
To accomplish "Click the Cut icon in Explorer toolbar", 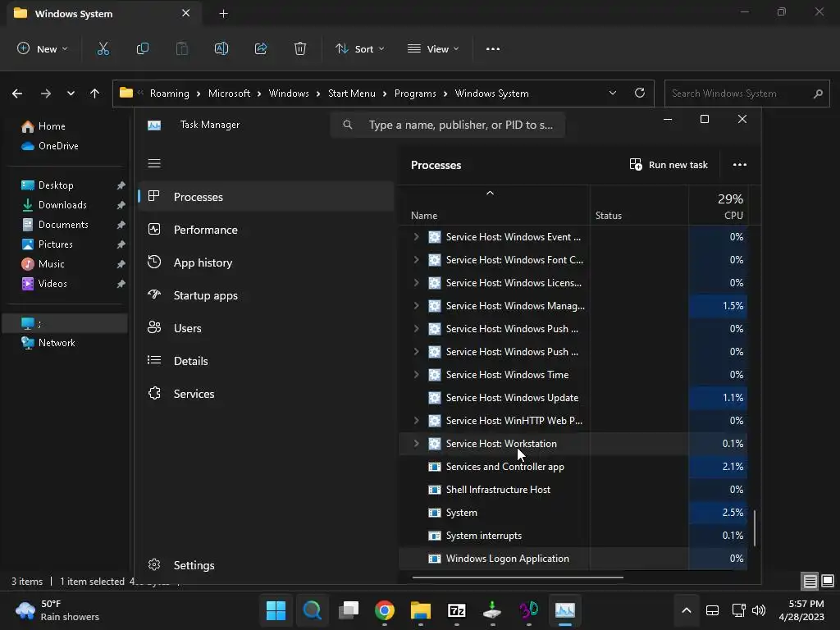I will pyautogui.click(x=103, y=48).
